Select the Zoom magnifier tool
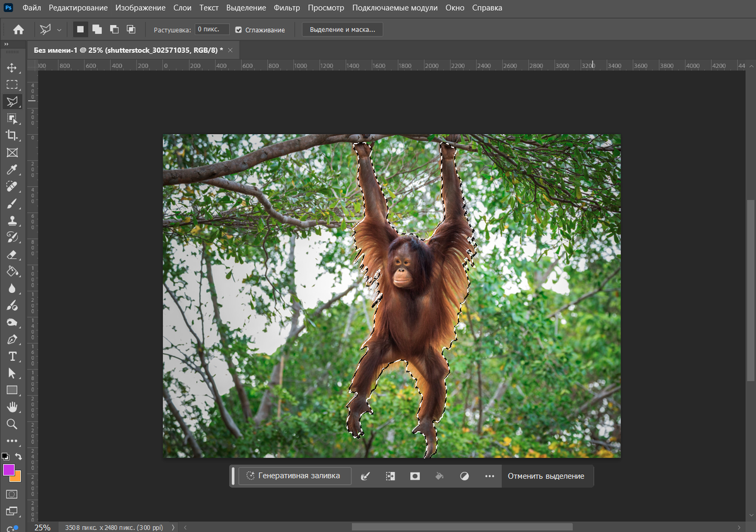Image resolution: width=756 pixels, height=532 pixels. [12, 424]
